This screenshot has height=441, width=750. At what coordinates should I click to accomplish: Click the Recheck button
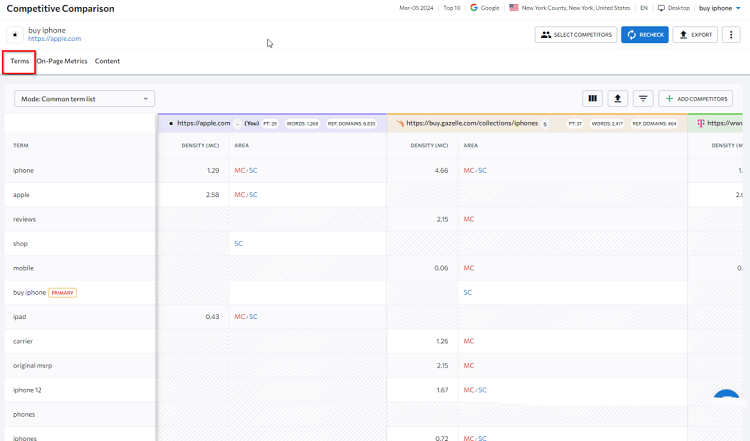(645, 34)
